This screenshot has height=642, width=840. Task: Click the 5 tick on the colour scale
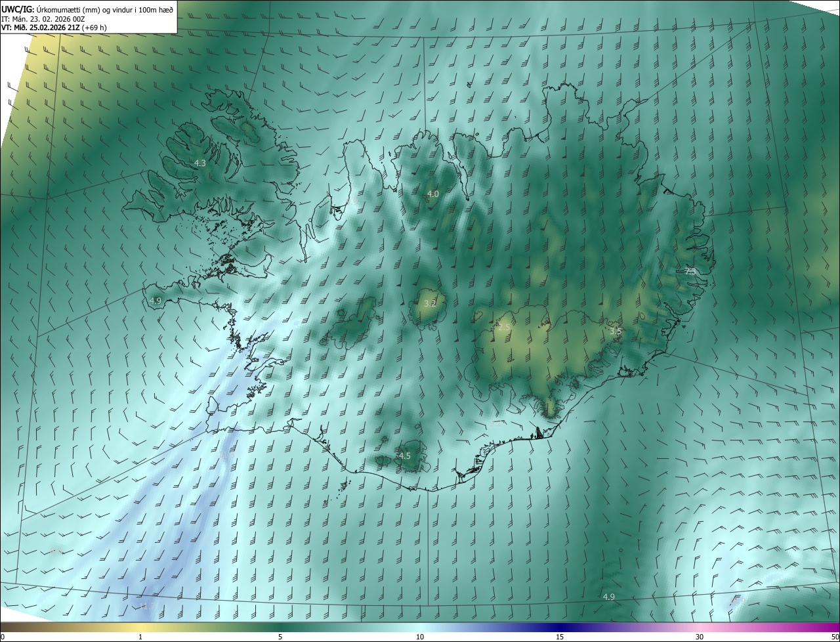(x=280, y=637)
